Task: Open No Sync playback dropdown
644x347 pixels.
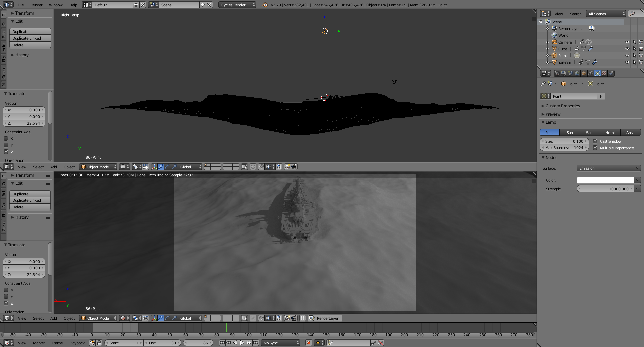Action: click(x=281, y=343)
